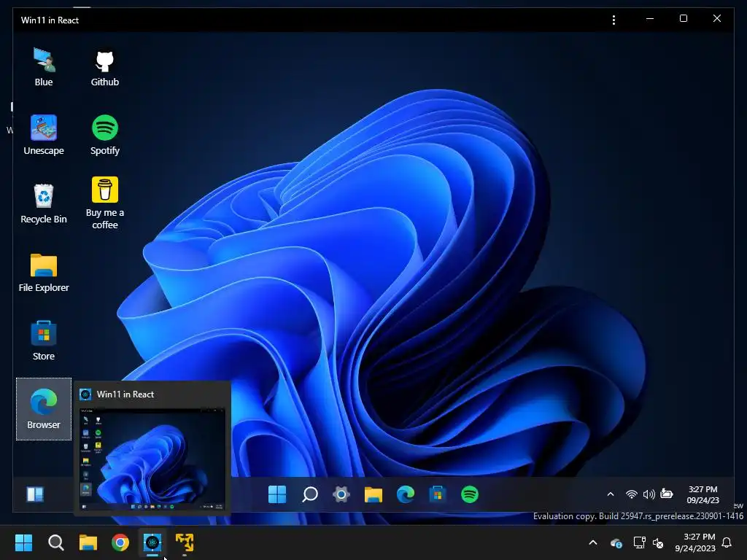Open the Win11 in React three-dot menu
The image size is (747, 560).
click(x=614, y=20)
